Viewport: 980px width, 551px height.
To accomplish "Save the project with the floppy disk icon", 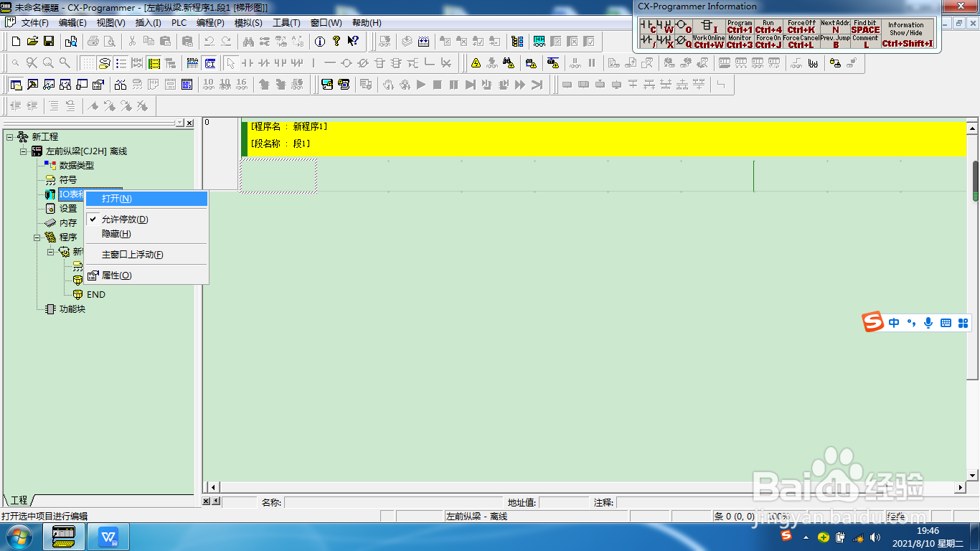I will point(49,41).
